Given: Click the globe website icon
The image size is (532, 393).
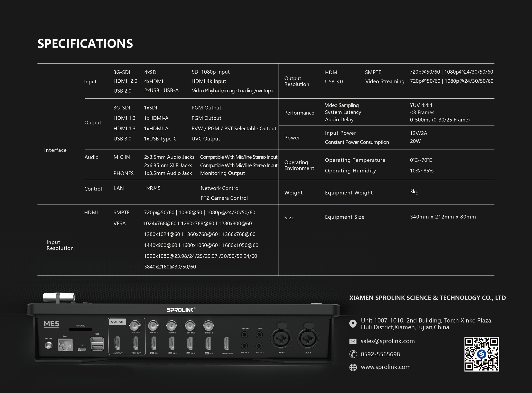Looking at the screenshot, I should (353, 367).
